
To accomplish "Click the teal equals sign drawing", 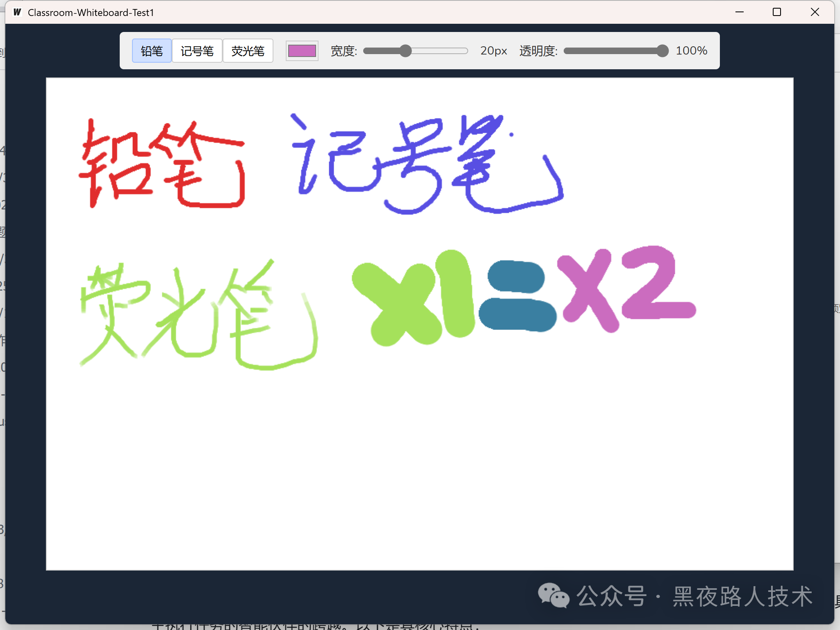I will pyautogui.click(x=517, y=315).
